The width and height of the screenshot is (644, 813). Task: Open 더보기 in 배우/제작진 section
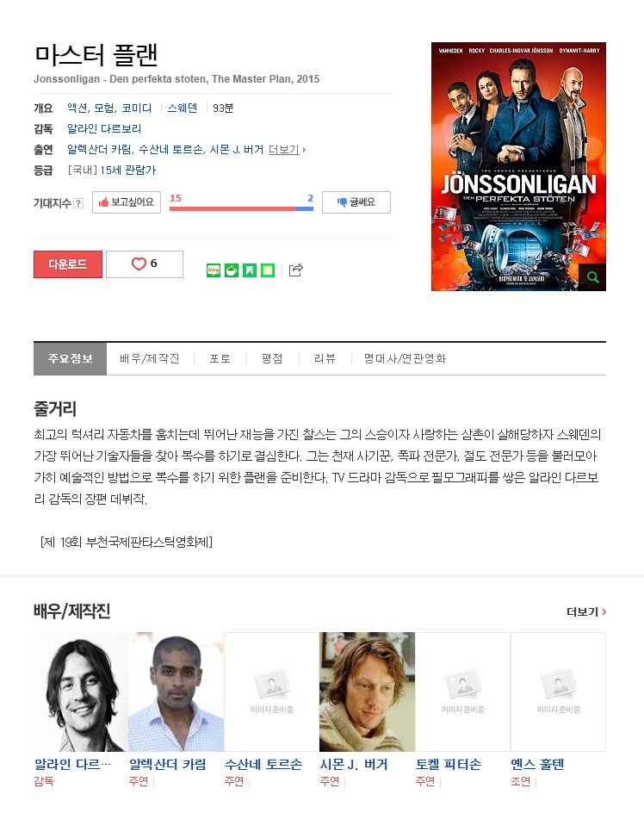point(586,611)
